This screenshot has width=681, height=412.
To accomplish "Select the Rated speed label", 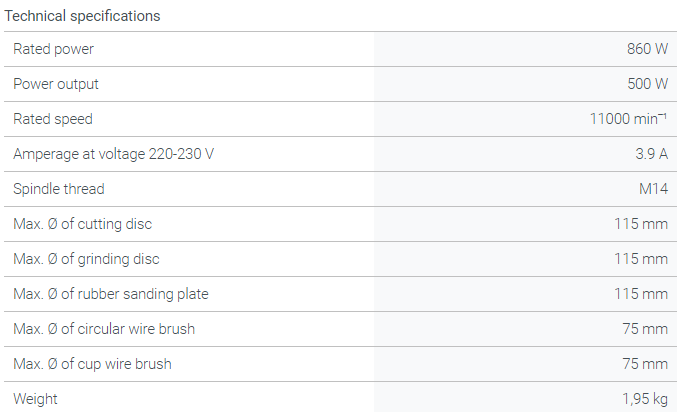I will [53, 119].
